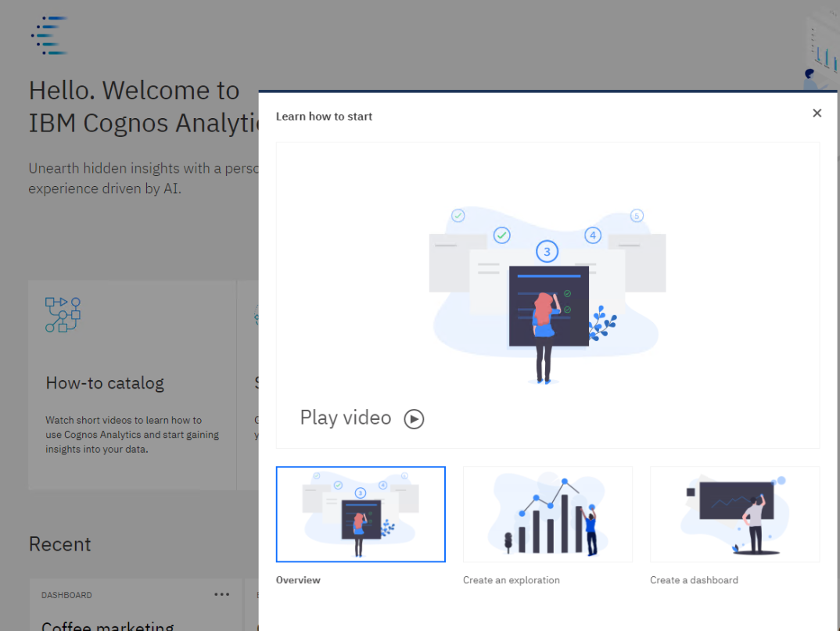Image resolution: width=840 pixels, height=631 pixels.
Task: Close the Learn how to start dialog
Action: click(817, 113)
